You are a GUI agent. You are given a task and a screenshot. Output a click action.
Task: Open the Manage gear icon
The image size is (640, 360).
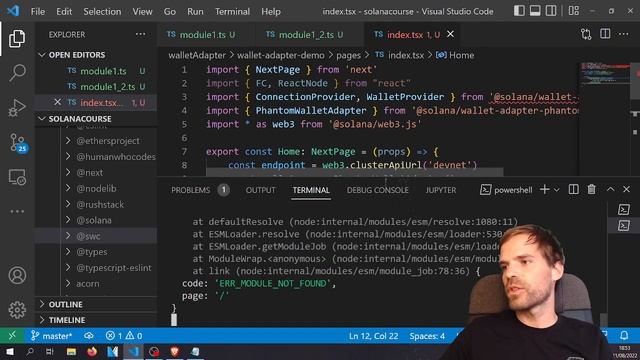coord(17,310)
